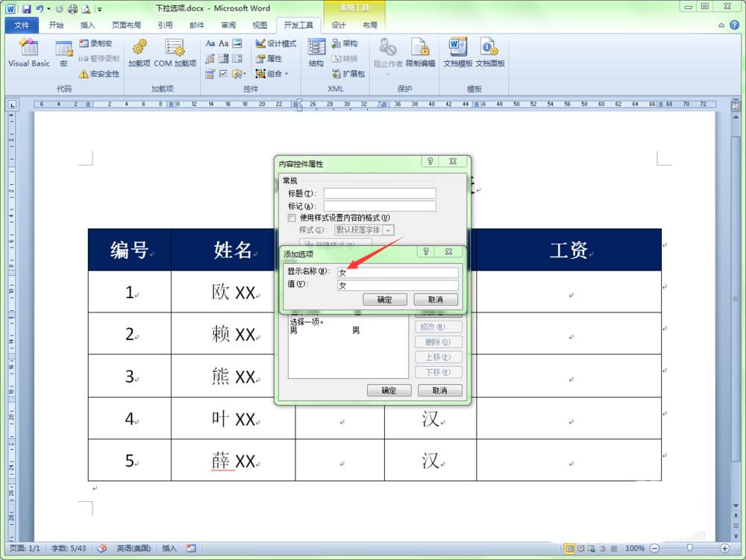Click the 英语(美国) language indicator
The image size is (746, 560).
(x=134, y=548)
